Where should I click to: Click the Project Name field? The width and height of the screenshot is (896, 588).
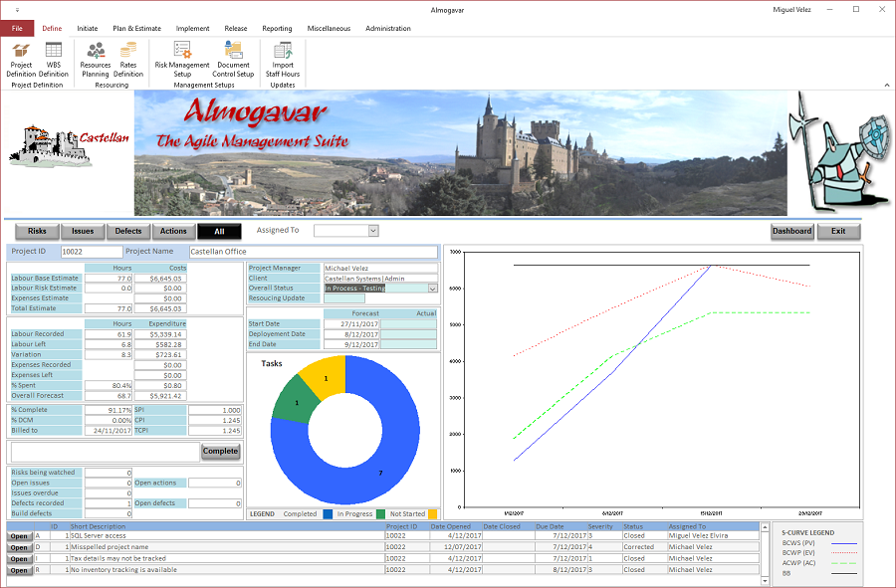point(314,252)
